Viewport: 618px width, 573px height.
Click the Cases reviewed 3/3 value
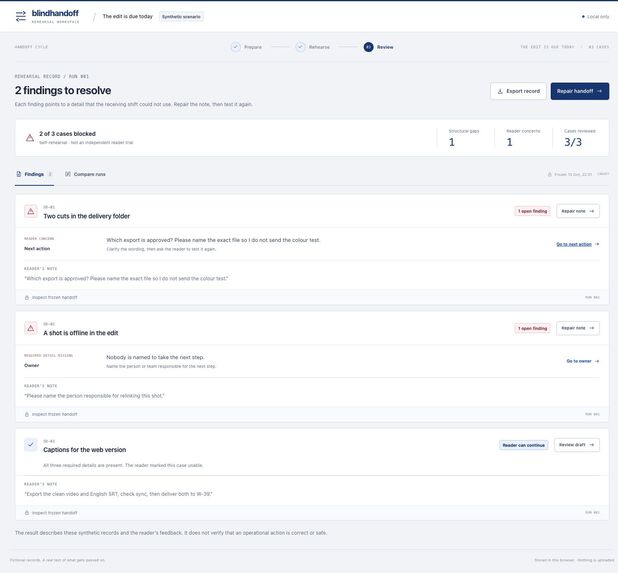(573, 142)
